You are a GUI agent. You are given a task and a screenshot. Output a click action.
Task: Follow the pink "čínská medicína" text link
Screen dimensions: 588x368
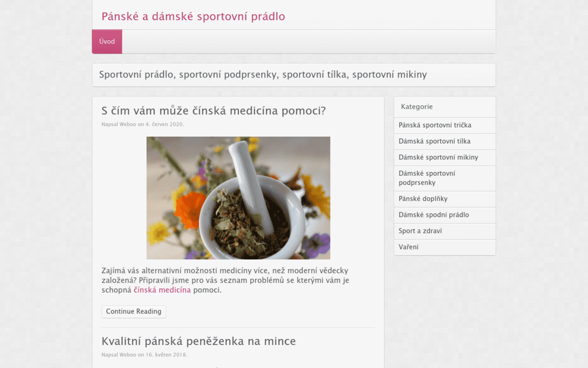coord(162,290)
